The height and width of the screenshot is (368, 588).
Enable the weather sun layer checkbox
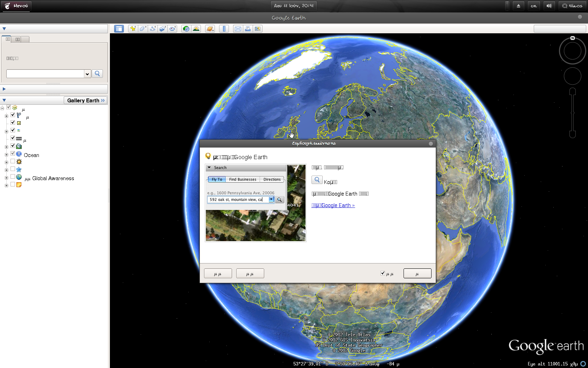[13, 161]
